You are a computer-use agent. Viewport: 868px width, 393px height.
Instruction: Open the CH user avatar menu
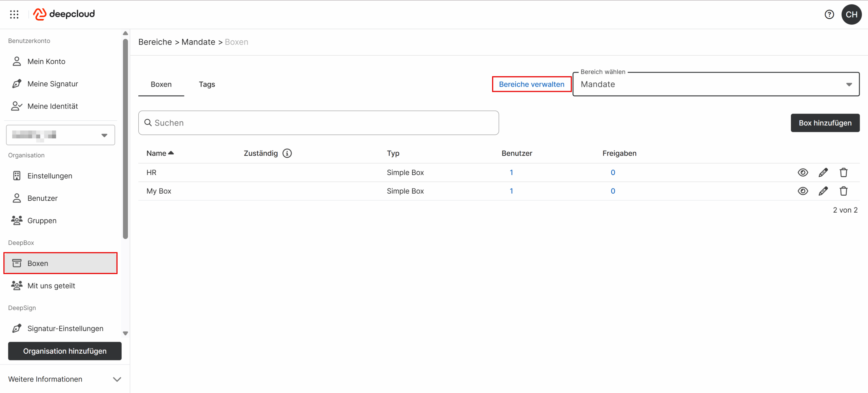coord(851,14)
